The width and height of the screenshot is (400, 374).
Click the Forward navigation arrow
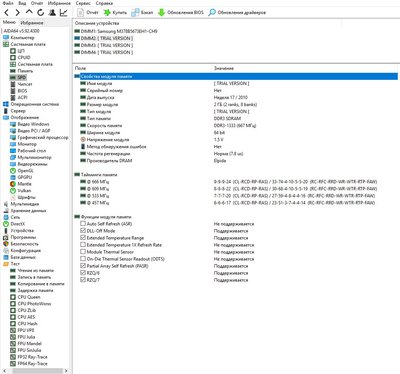[18, 13]
